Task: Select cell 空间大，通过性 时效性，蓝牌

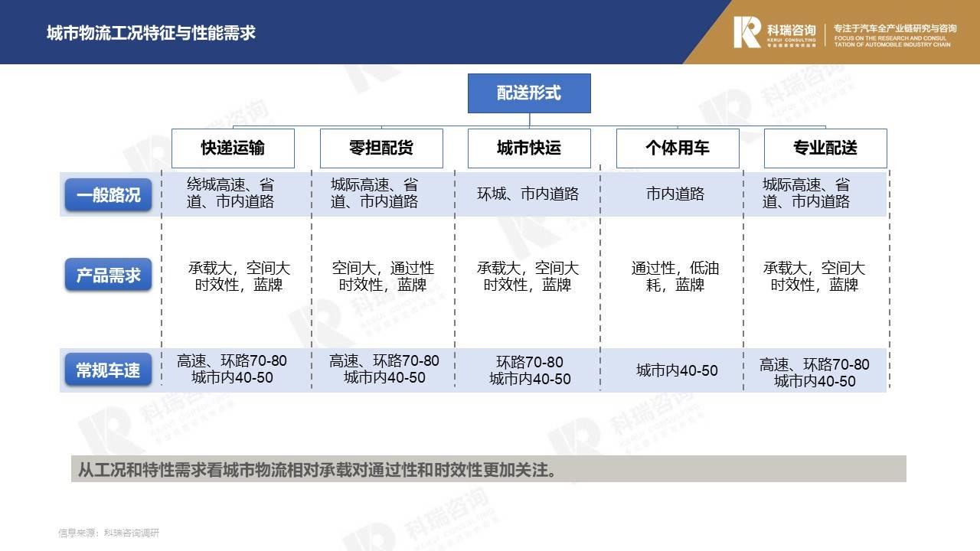Action: coord(383,276)
